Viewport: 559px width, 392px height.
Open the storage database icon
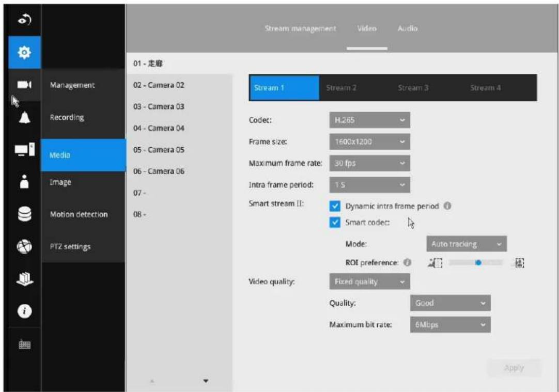click(24, 214)
